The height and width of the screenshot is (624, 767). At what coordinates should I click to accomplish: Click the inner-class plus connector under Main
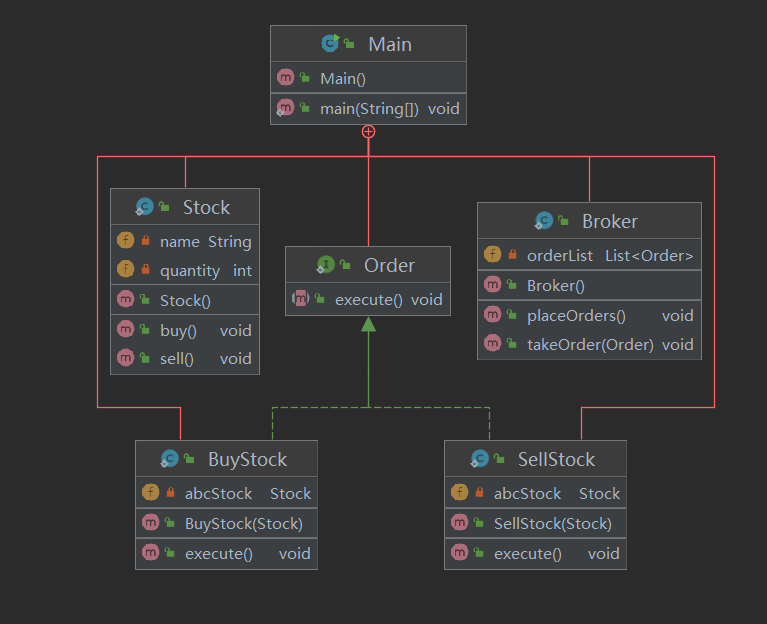[x=368, y=131]
